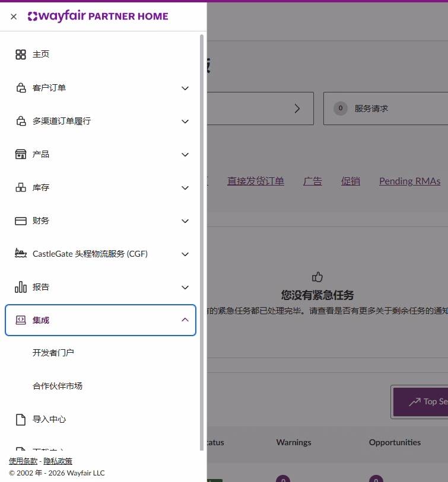The height and width of the screenshot is (482, 448).
Task: Open 开发者门户 submenu item
Action: pyautogui.click(x=53, y=353)
